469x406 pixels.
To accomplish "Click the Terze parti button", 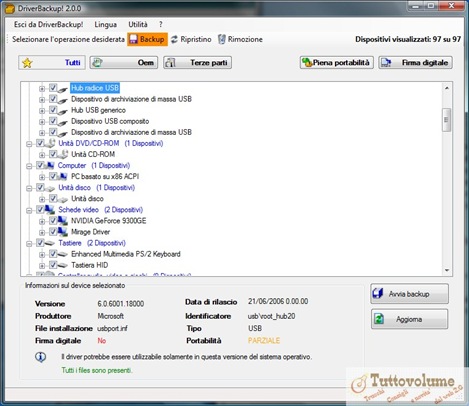I will (x=197, y=63).
